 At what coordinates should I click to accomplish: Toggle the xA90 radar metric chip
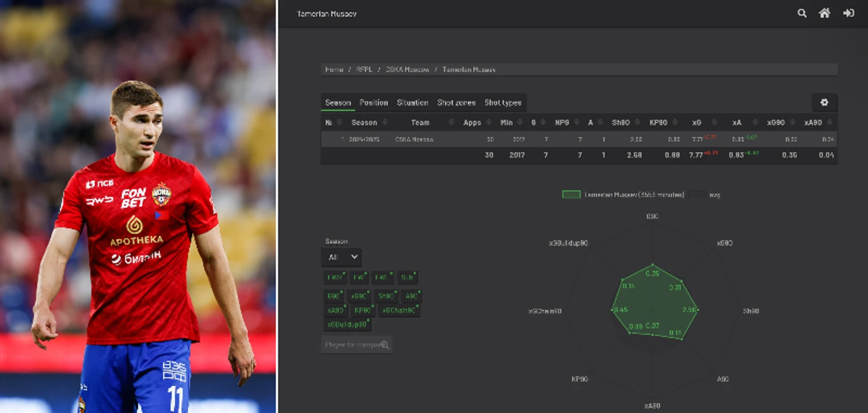336,310
